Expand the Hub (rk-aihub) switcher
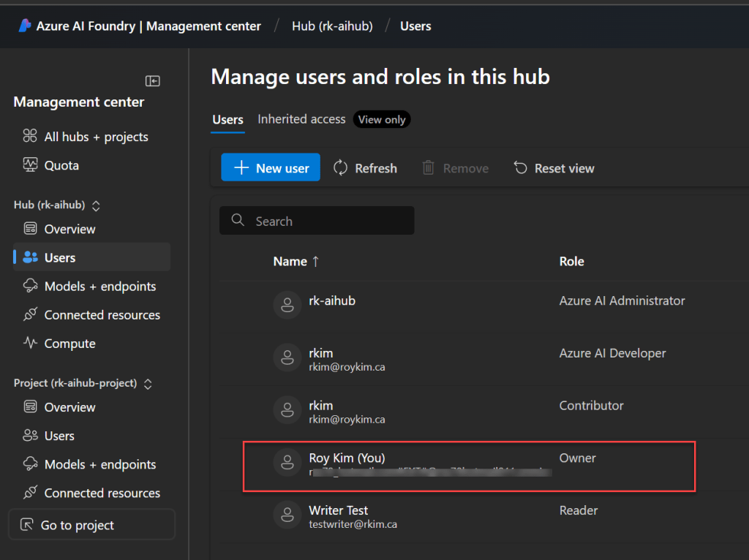The height and width of the screenshot is (560, 749). 95,206
